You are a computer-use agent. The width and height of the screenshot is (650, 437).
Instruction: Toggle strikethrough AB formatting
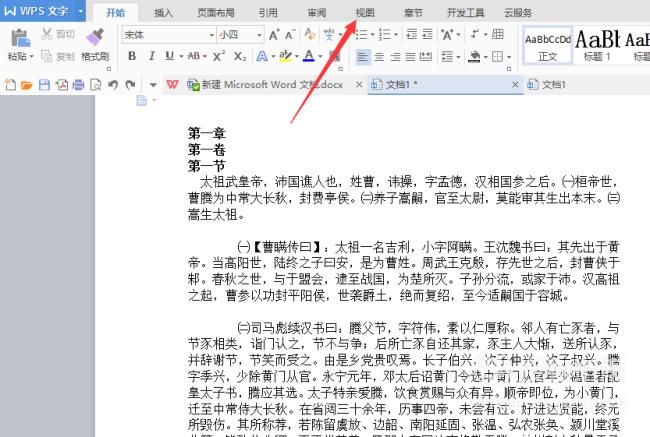pos(194,56)
